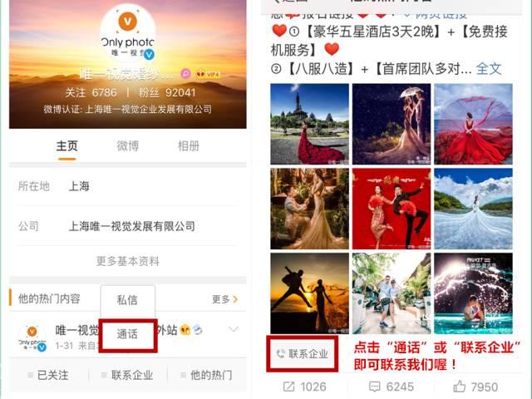Tap 全文 link to read full post

click(x=489, y=69)
